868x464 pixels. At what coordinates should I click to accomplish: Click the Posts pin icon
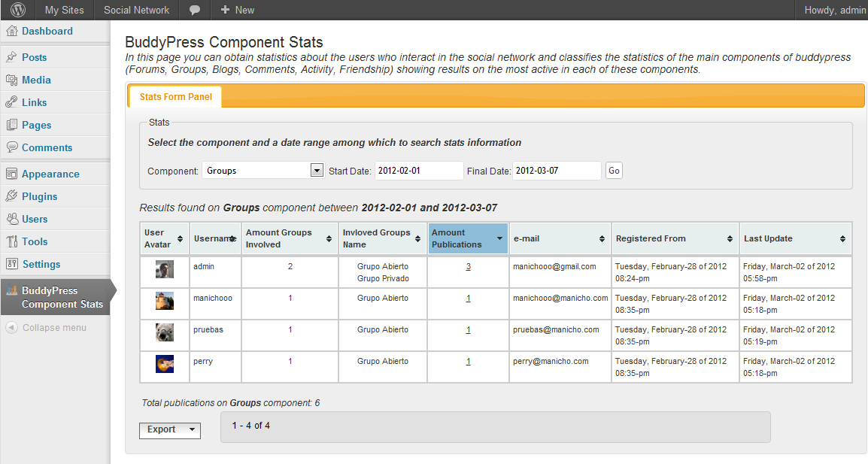pyautogui.click(x=11, y=57)
